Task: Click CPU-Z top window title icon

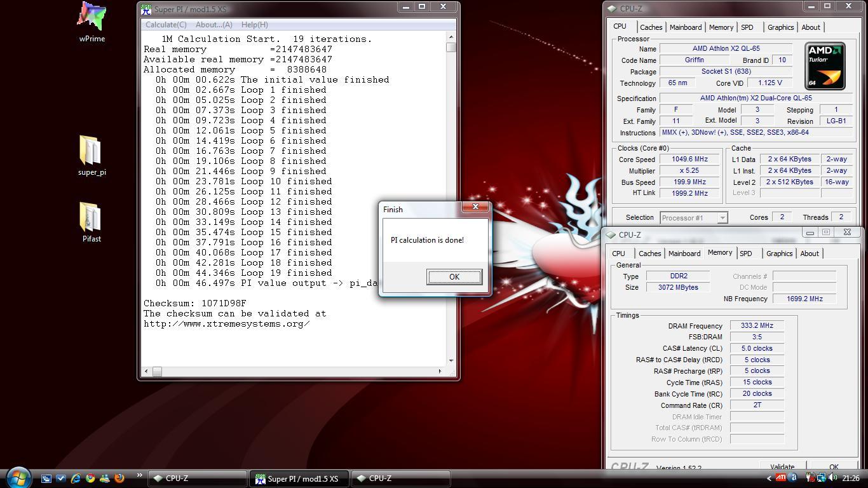Action: pos(611,9)
